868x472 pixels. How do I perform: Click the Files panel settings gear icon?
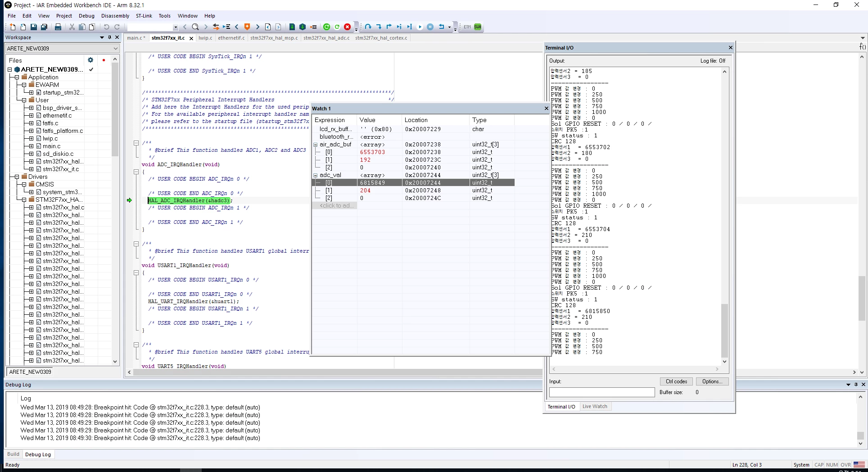(x=90, y=60)
